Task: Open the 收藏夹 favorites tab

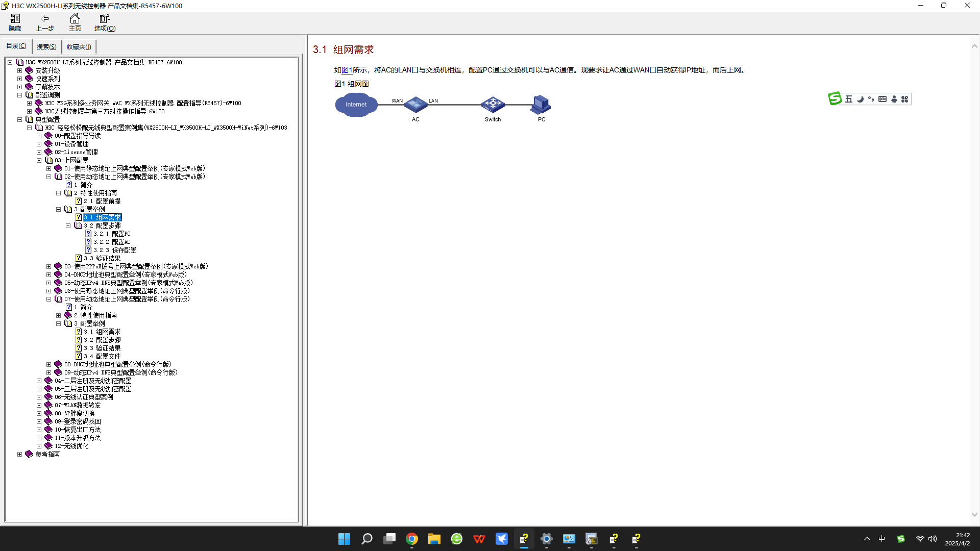Action: pos(79,47)
